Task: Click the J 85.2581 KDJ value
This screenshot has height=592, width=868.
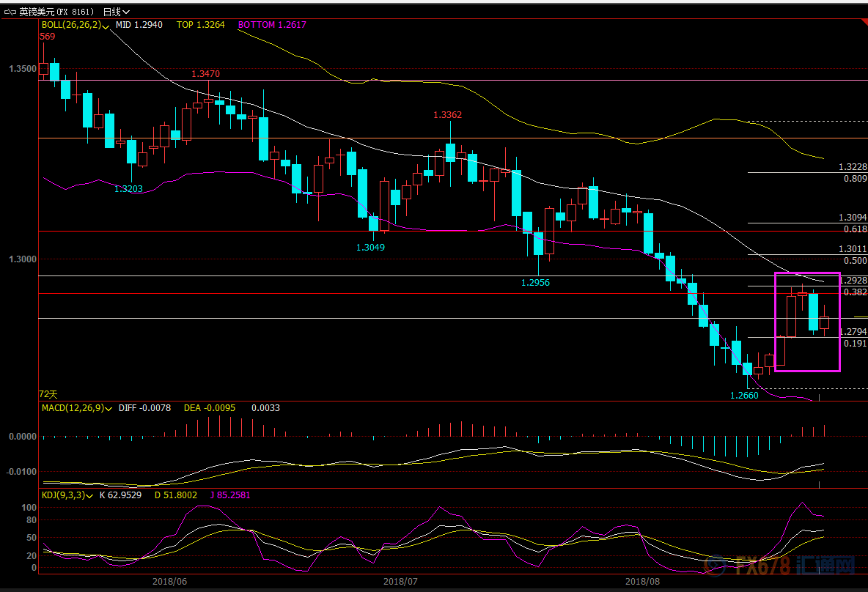Action: point(230,495)
